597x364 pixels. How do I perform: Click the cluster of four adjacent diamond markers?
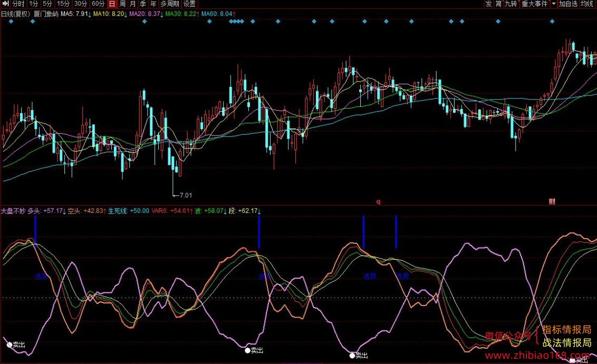236,22
